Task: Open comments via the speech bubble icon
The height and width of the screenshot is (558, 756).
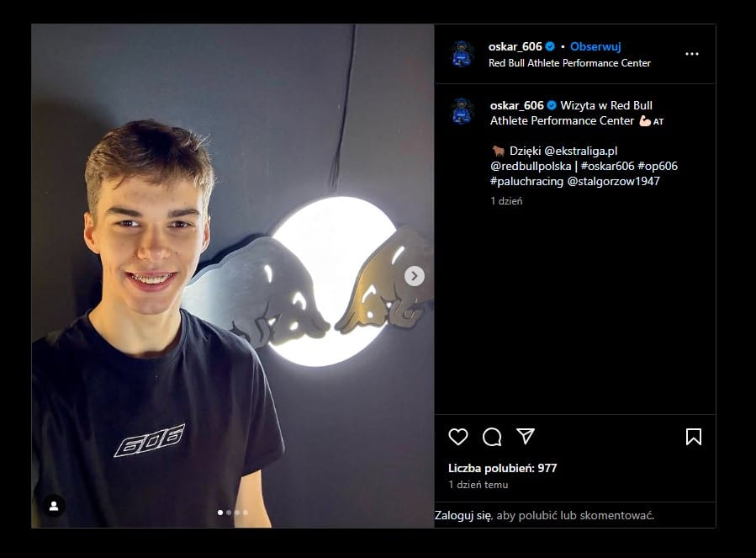Action: (x=492, y=437)
